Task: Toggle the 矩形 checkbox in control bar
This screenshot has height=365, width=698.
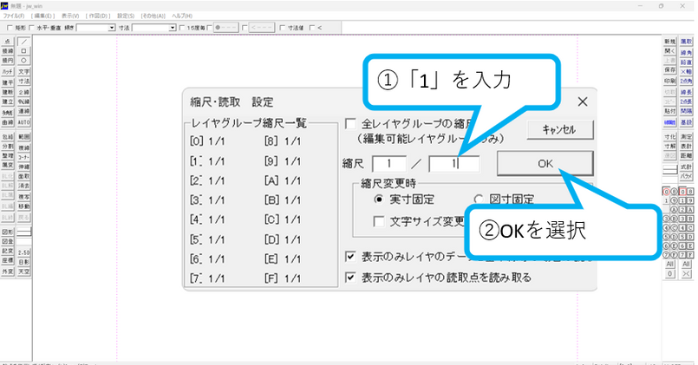Action: 10,28
